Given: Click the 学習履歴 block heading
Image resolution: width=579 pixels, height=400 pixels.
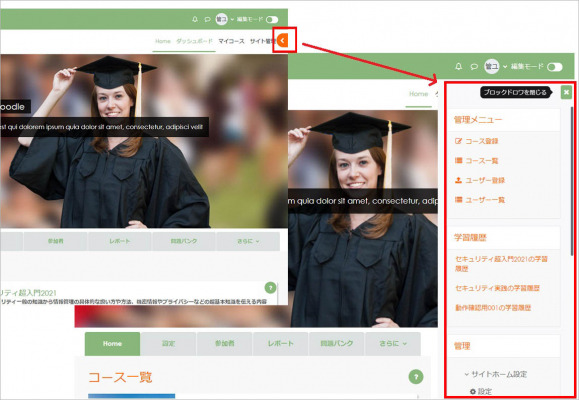Looking at the screenshot, I should pos(470,237).
